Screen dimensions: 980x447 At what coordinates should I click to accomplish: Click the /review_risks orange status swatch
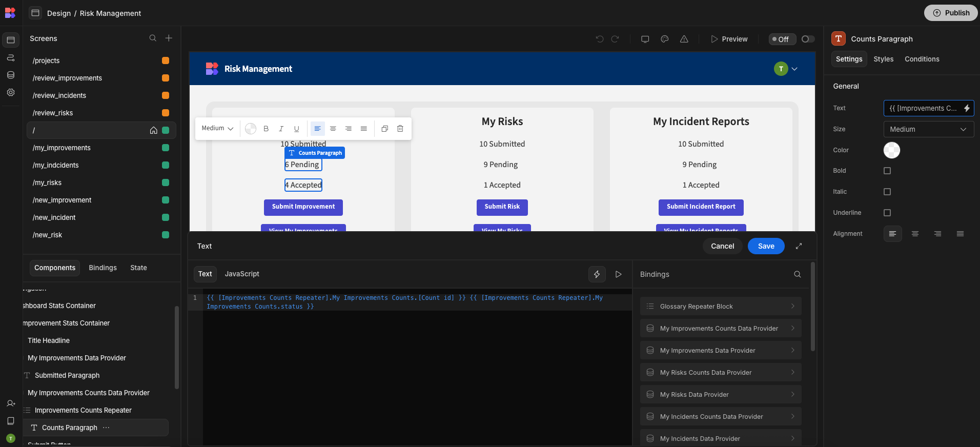[x=166, y=113]
